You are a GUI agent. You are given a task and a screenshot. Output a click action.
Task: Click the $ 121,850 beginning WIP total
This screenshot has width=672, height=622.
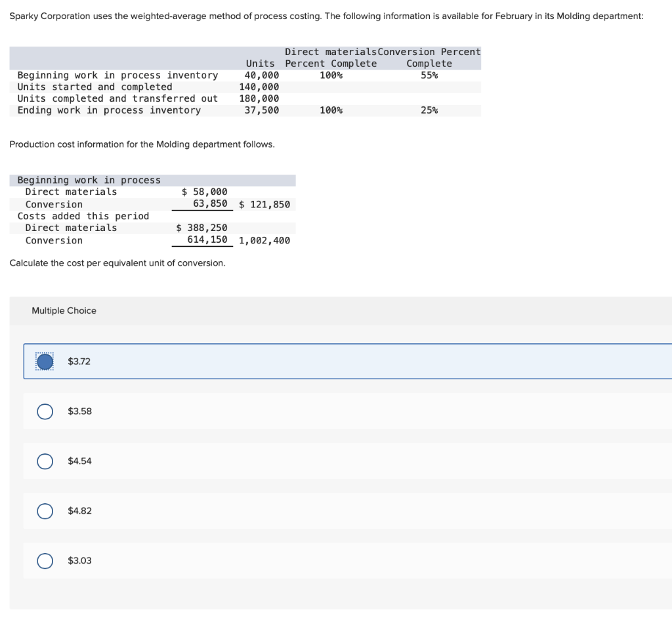coord(264,204)
